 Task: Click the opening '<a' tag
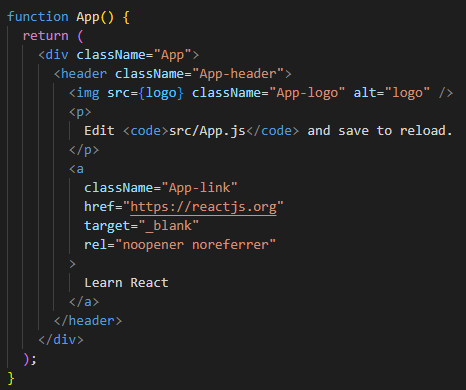pos(76,169)
